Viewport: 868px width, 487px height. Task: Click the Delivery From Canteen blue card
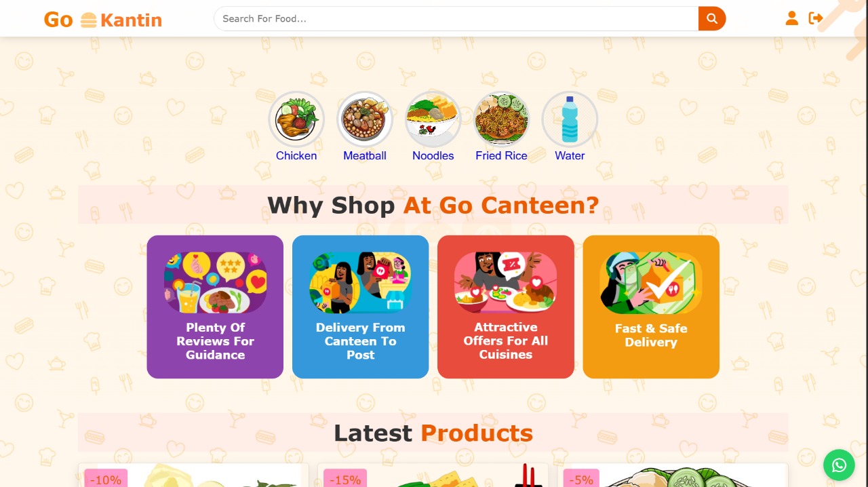(360, 307)
